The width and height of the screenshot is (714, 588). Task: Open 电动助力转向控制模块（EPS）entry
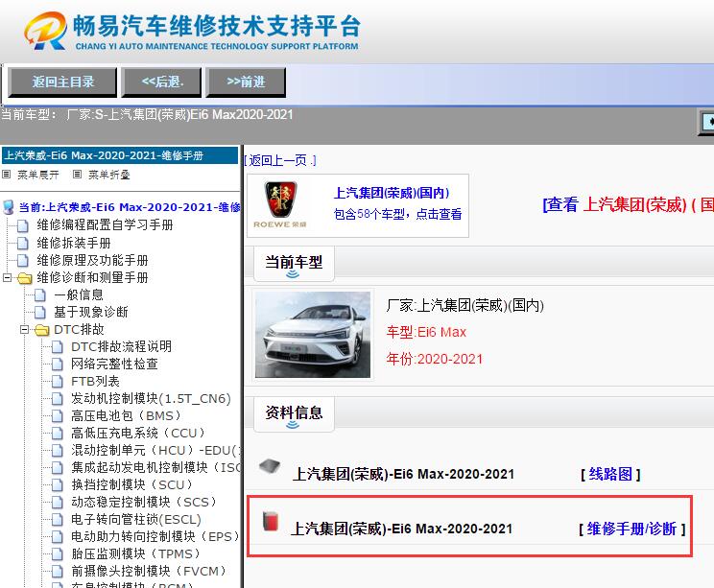click(155, 537)
